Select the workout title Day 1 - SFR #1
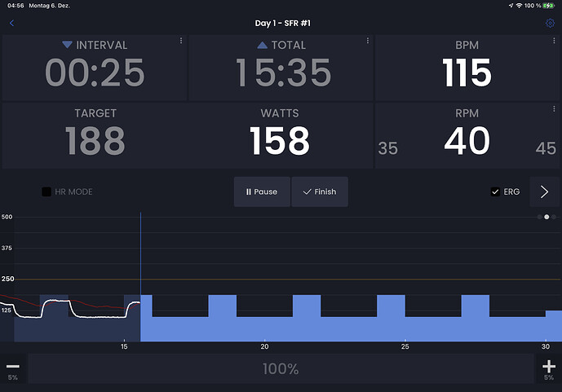 pos(283,24)
